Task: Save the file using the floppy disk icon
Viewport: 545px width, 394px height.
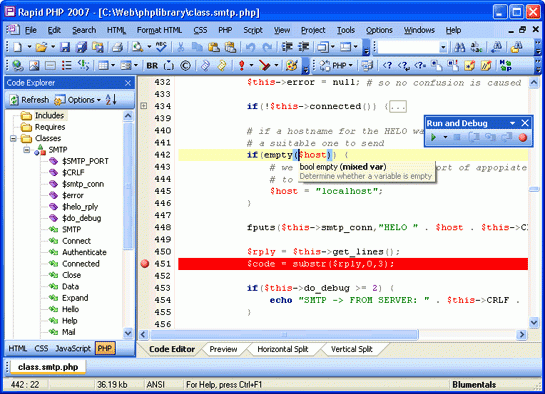Action: click(x=65, y=47)
